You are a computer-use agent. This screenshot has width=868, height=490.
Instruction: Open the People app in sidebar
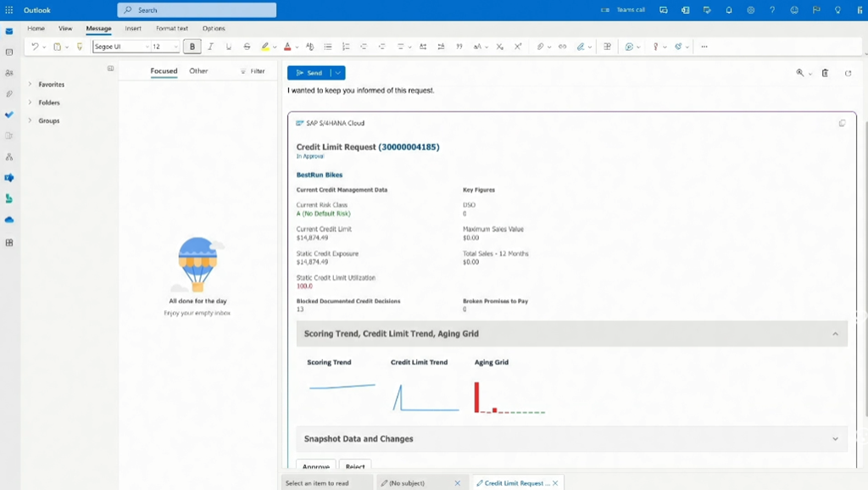coord(9,73)
